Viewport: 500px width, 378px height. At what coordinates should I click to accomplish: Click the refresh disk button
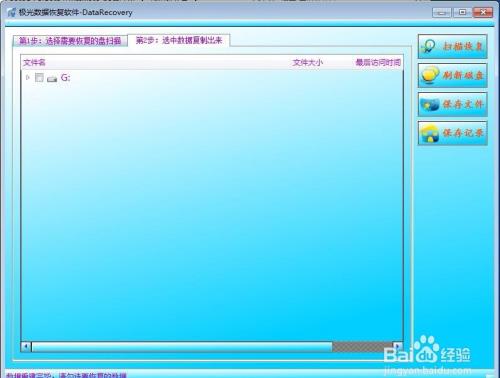[452, 75]
